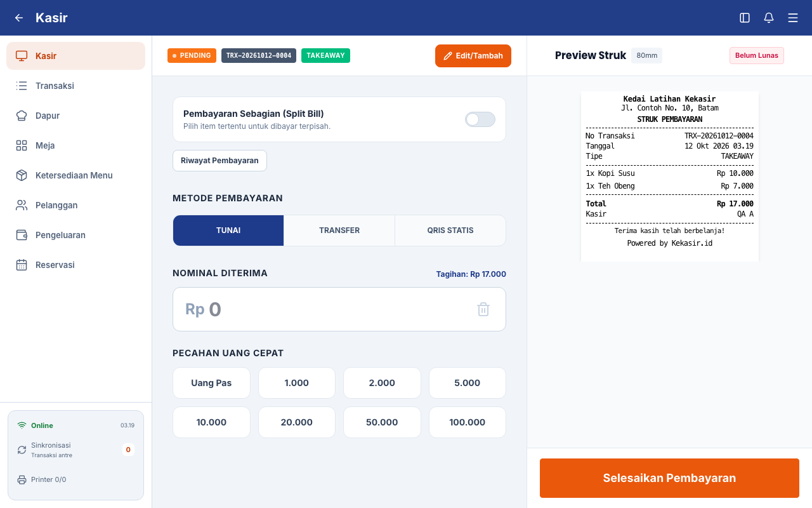The image size is (812, 508).
Task: Switch to TRANSFER payment method
Action: coord(339,231)
